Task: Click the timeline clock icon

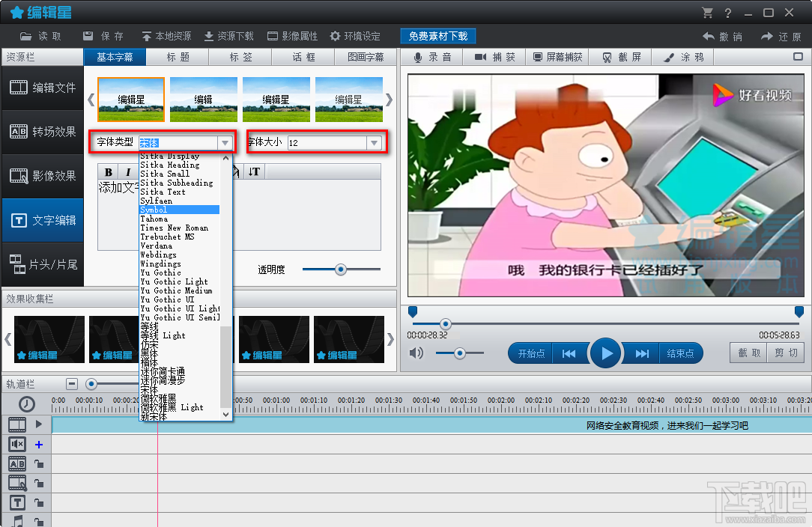Action: (x=26, y=403)
